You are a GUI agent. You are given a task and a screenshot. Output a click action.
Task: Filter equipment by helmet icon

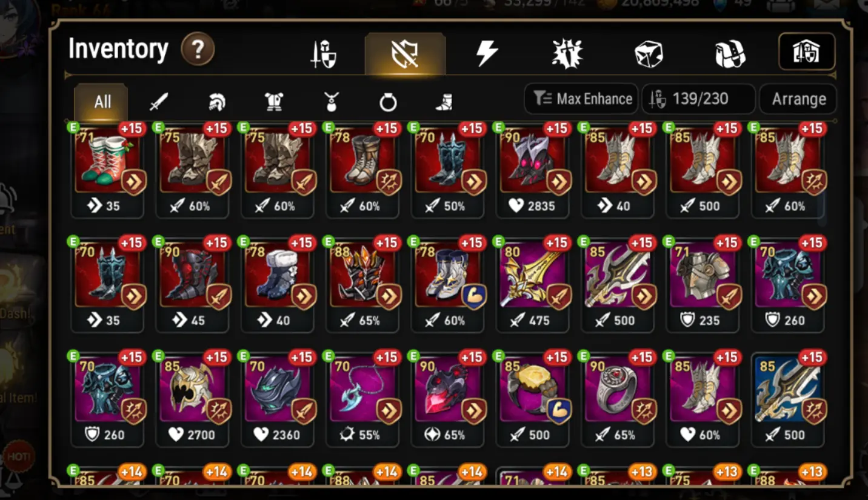pos(217,102)
